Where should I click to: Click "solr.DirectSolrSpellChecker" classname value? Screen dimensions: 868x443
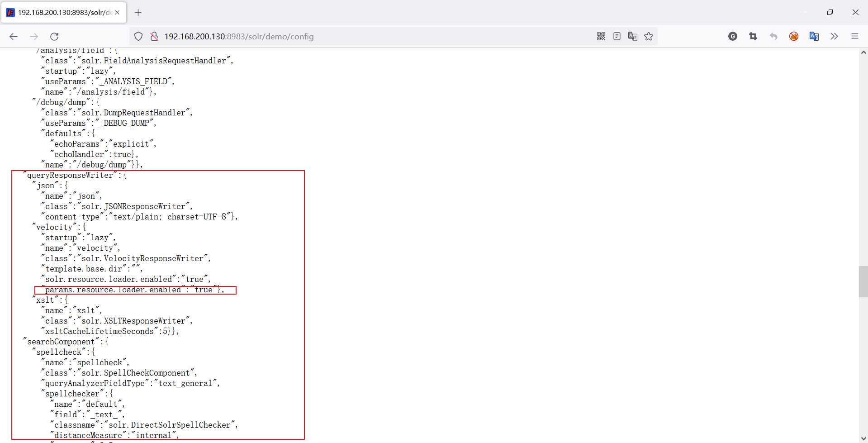click(170, 425)
